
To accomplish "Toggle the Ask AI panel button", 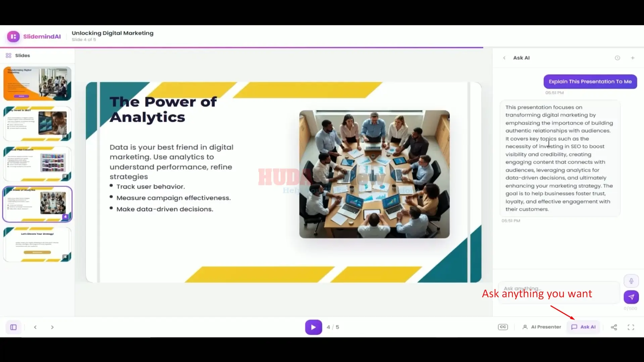I will pos(583,327).
